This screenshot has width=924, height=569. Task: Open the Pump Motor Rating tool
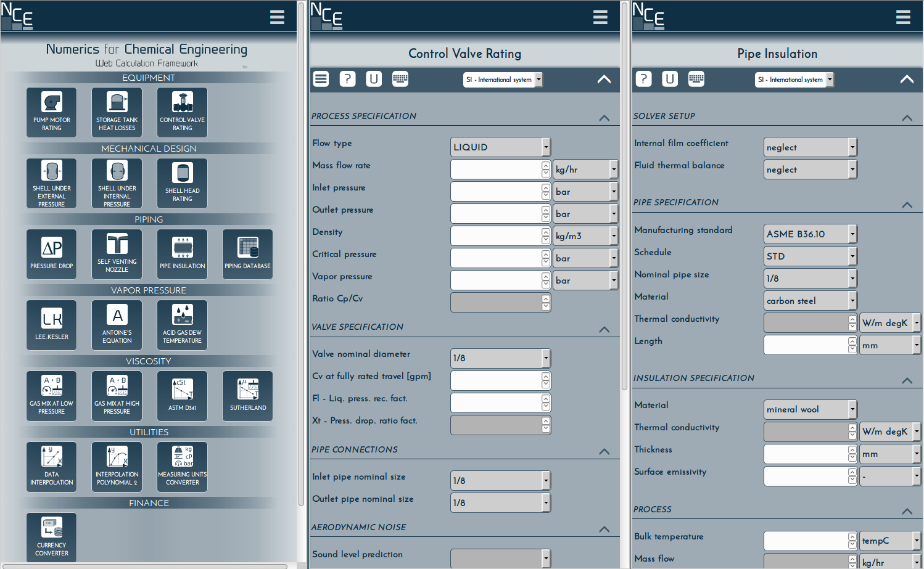coord(51,112)
